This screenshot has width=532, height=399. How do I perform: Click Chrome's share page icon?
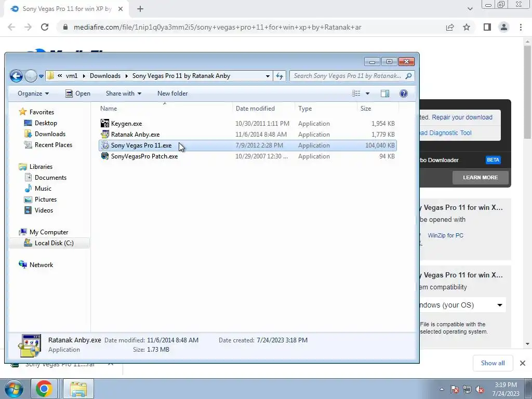click(x=450, y=27)
